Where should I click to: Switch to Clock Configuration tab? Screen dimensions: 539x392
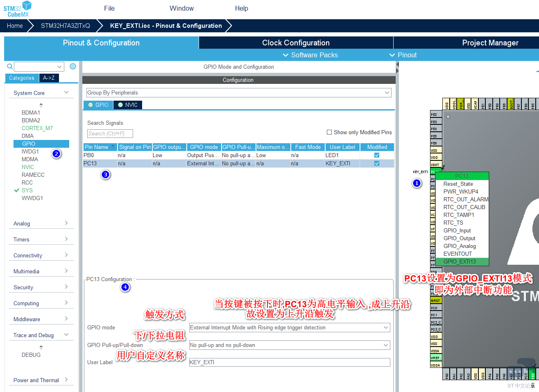tap(296, 43)
